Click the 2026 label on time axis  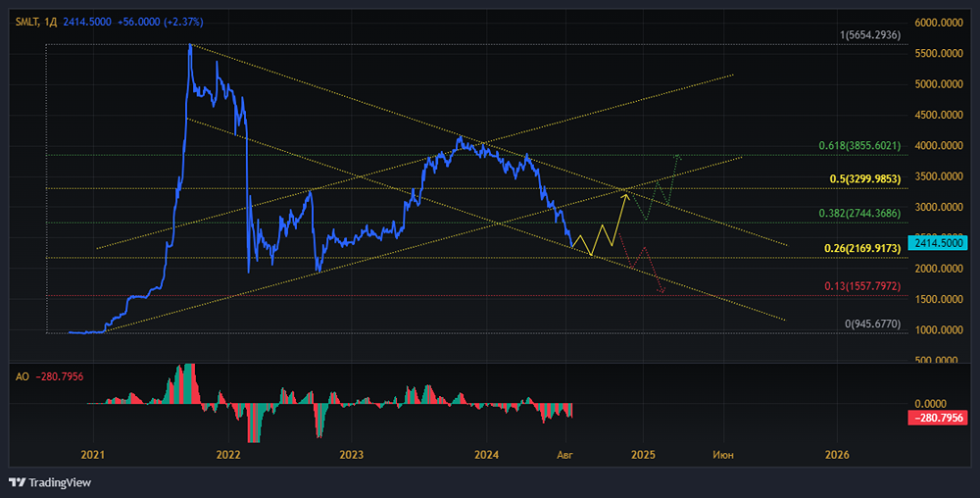pyautogui.click(x=838, y=455)
